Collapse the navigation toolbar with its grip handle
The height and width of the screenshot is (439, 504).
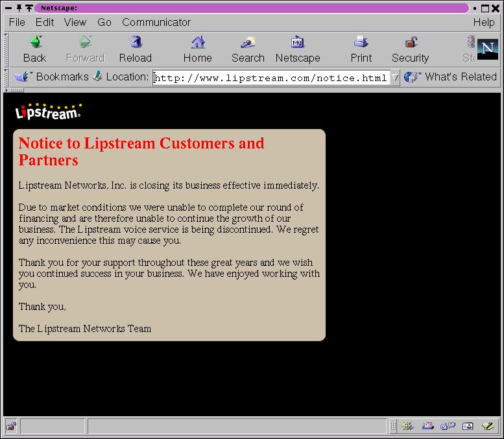point(6,49)
